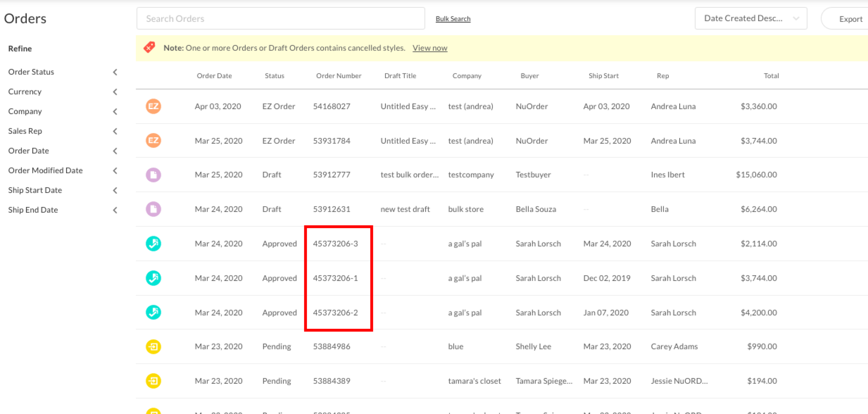
Task: Click the View now link
Action: [x=430, y=48]
